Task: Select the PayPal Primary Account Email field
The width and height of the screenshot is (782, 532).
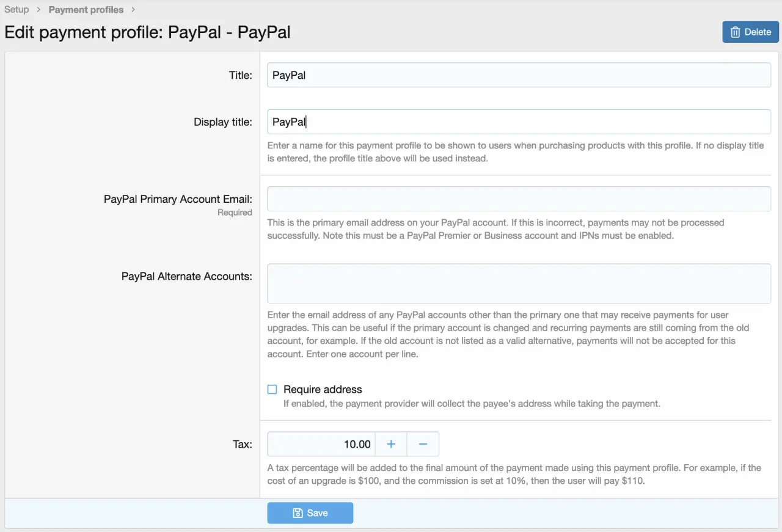Action: pyautogui.click(x=519, y=199)
